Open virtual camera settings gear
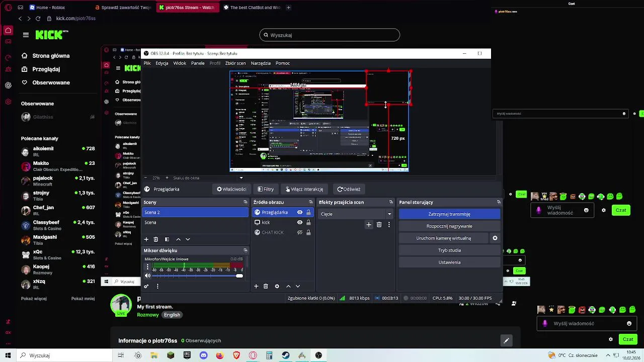The image size is (644, 362). click(x=495, y=238)
